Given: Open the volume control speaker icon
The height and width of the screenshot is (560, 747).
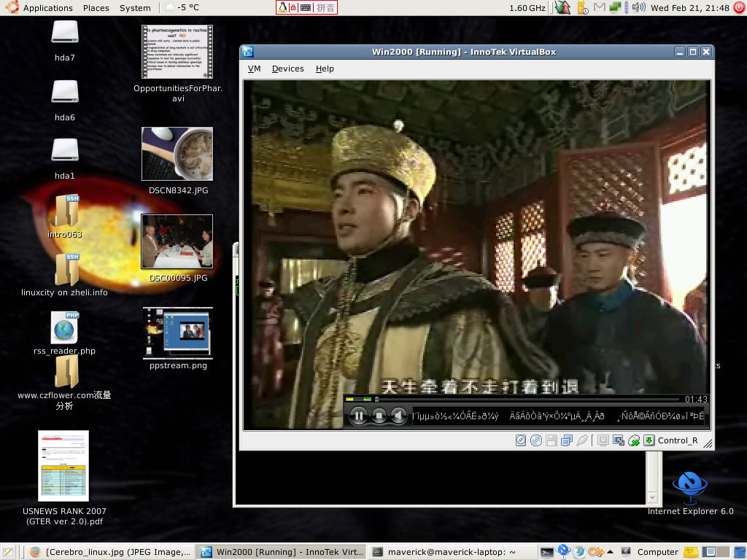Looking at the screenshot, I should point(638,7).
